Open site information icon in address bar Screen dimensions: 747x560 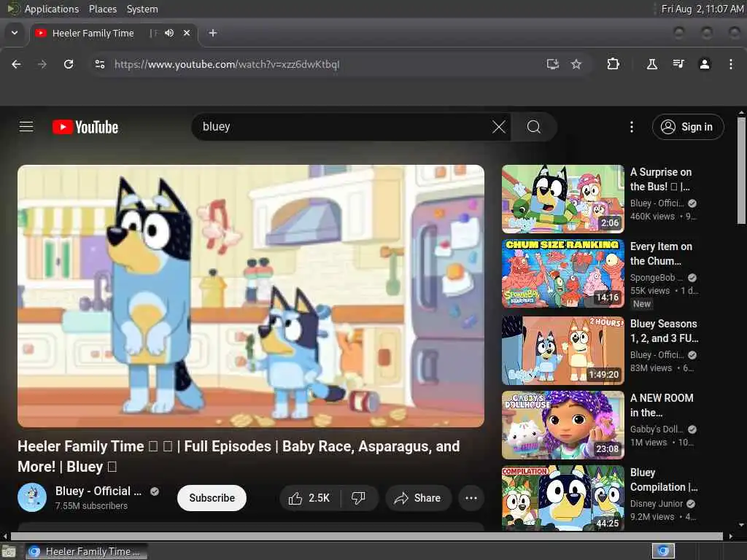point(99,64)
